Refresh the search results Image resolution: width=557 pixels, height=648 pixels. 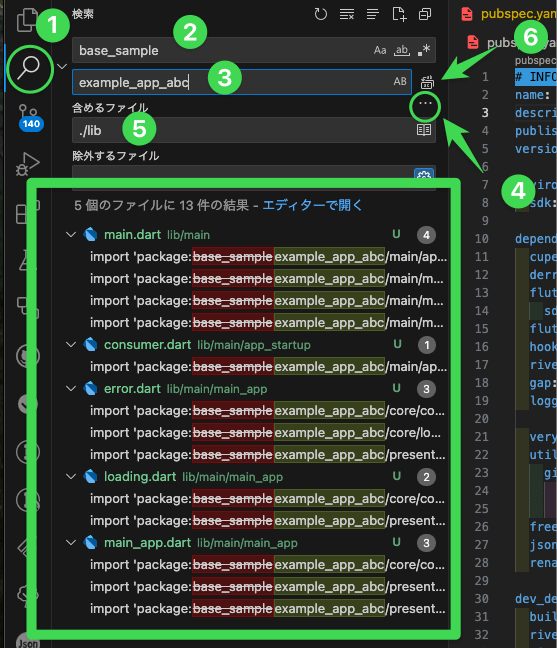321,14
